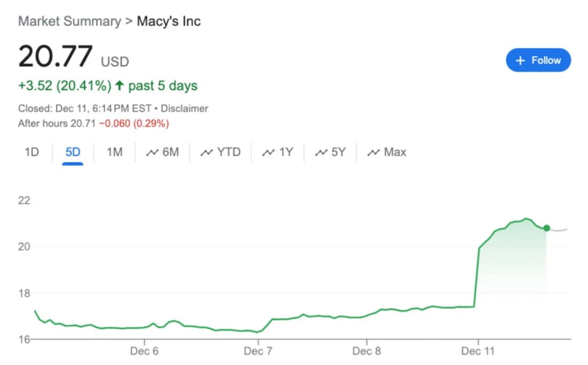
Task: Click the plus icon inside the Follow button
Action: pos(519,60)
